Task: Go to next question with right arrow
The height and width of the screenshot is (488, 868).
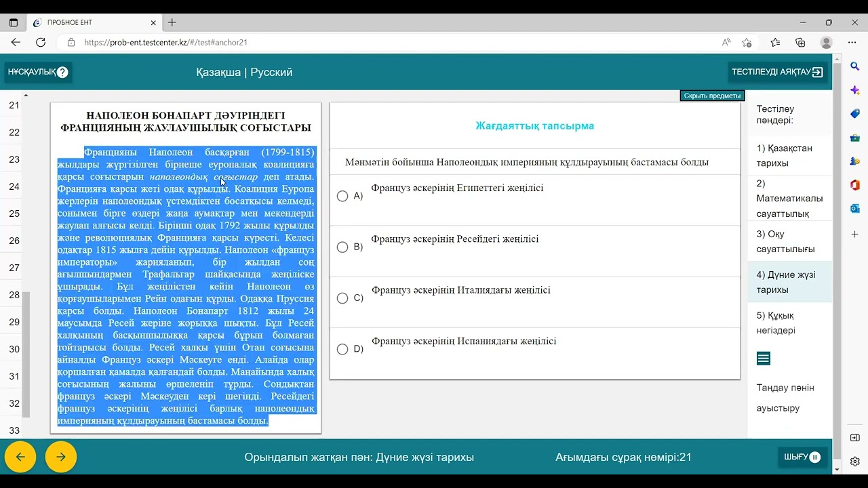Action: tap(61, 457)
